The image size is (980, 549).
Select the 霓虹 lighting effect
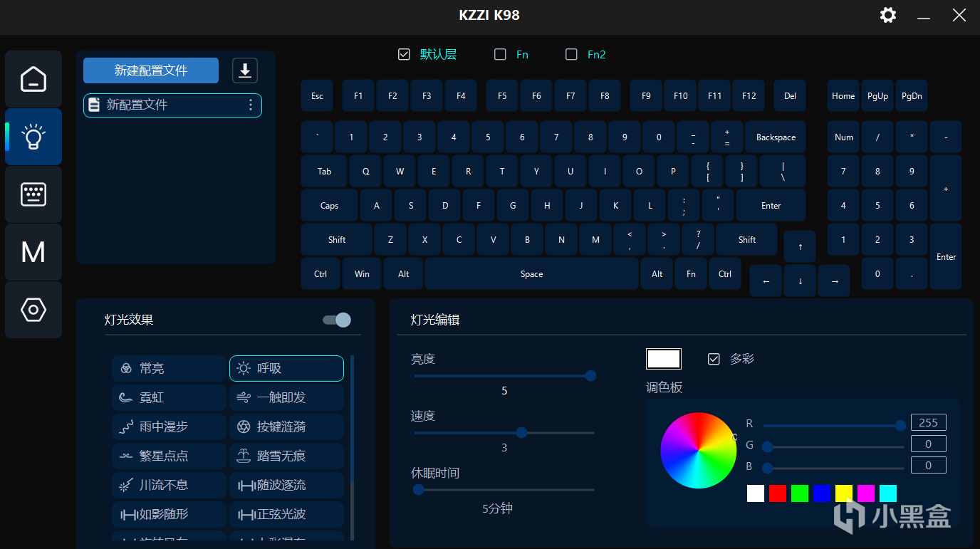169,397
